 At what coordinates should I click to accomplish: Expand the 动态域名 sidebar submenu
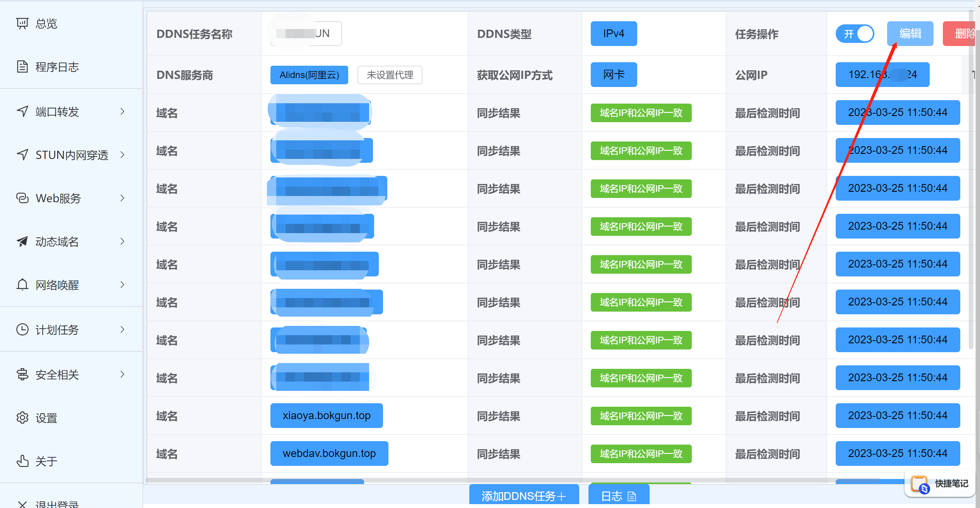(123, 241)
